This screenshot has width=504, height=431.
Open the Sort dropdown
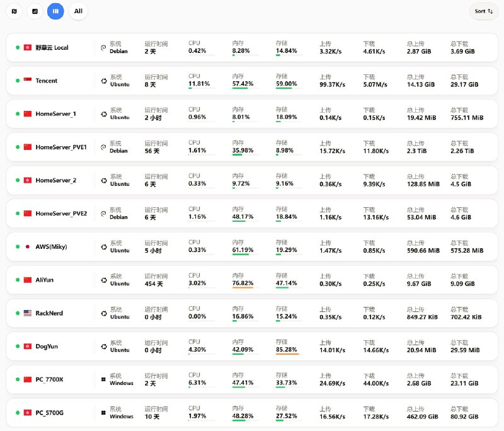tap(483, 11)
